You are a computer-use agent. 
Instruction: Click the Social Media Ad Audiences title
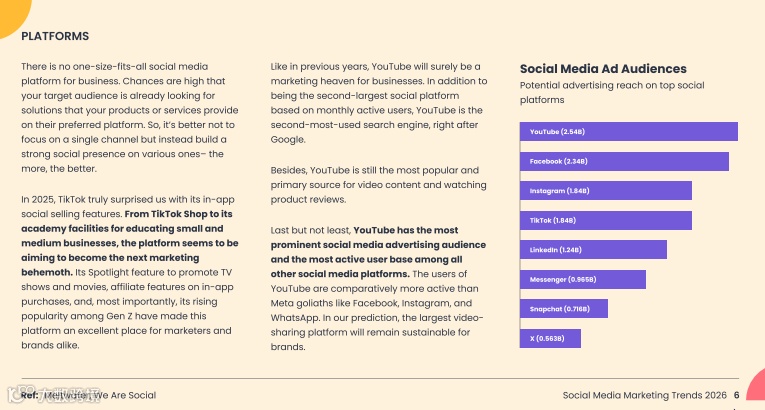603,69
